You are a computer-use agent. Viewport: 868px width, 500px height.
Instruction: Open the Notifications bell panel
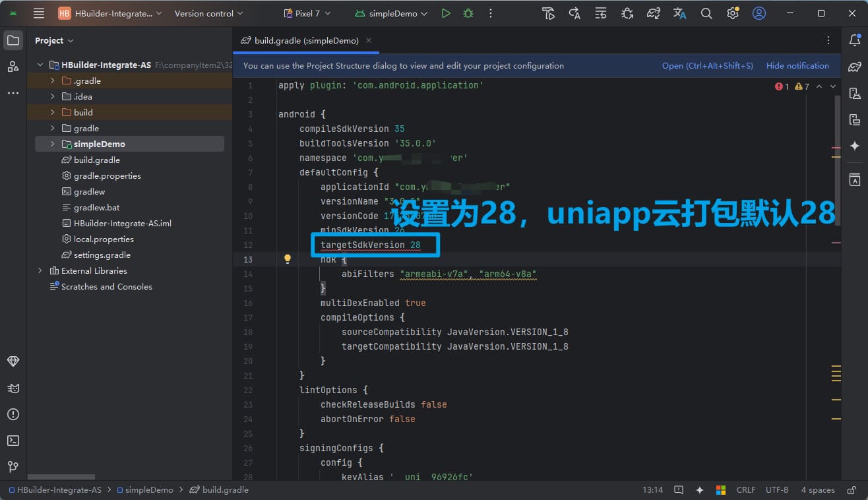pyautogui.click(x=855, y=40)
